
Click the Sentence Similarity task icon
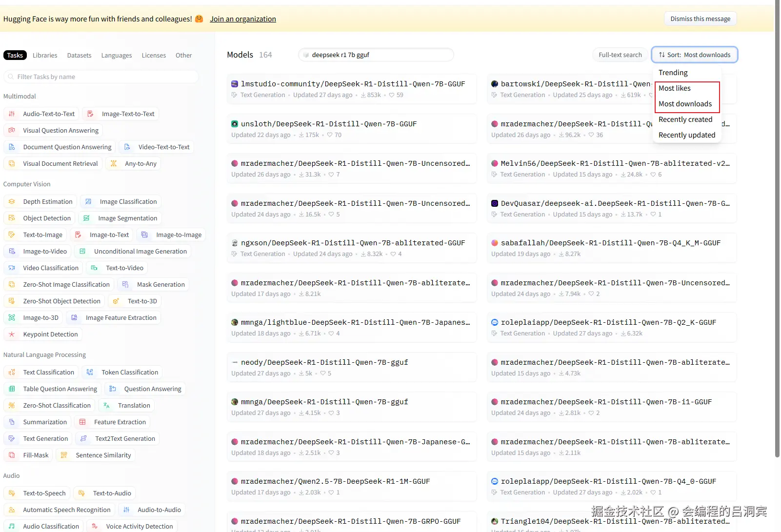point(64,455)
